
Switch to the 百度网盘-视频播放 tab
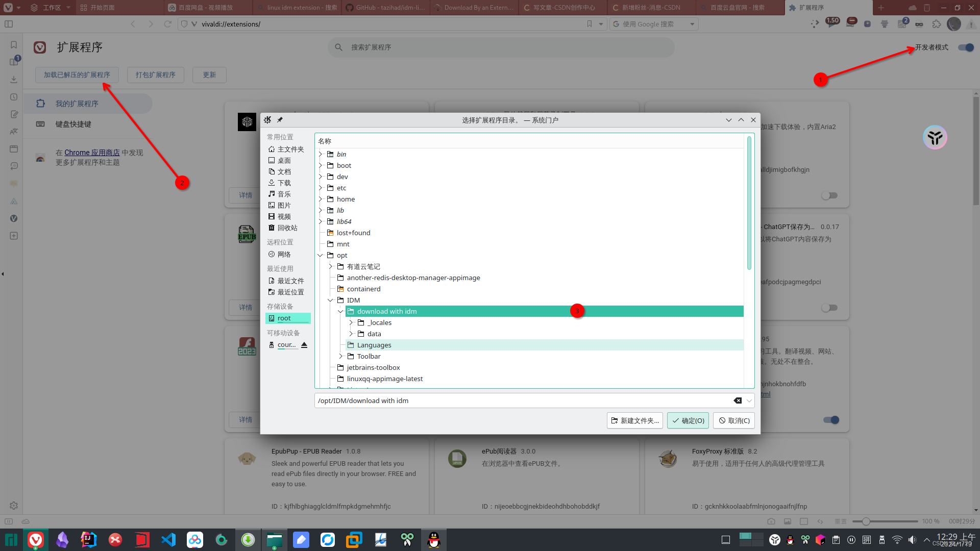tap(209, 8)
